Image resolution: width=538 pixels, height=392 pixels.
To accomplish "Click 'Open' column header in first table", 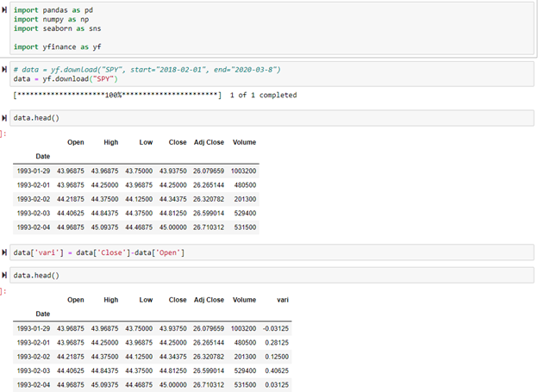I will point(76,142).
